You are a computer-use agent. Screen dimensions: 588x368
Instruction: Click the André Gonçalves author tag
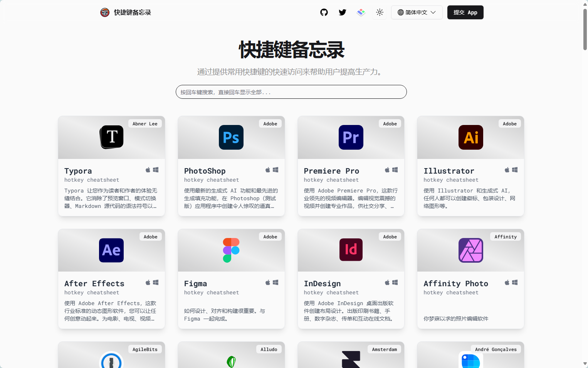496,349
